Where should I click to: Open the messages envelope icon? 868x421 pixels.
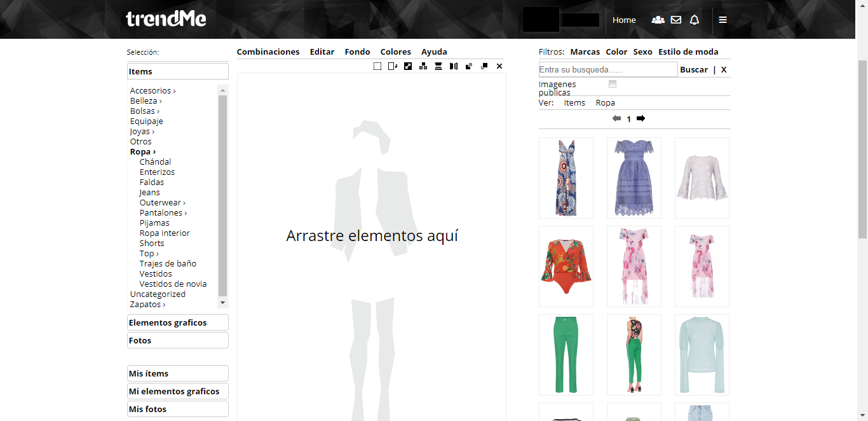point(675,20)
